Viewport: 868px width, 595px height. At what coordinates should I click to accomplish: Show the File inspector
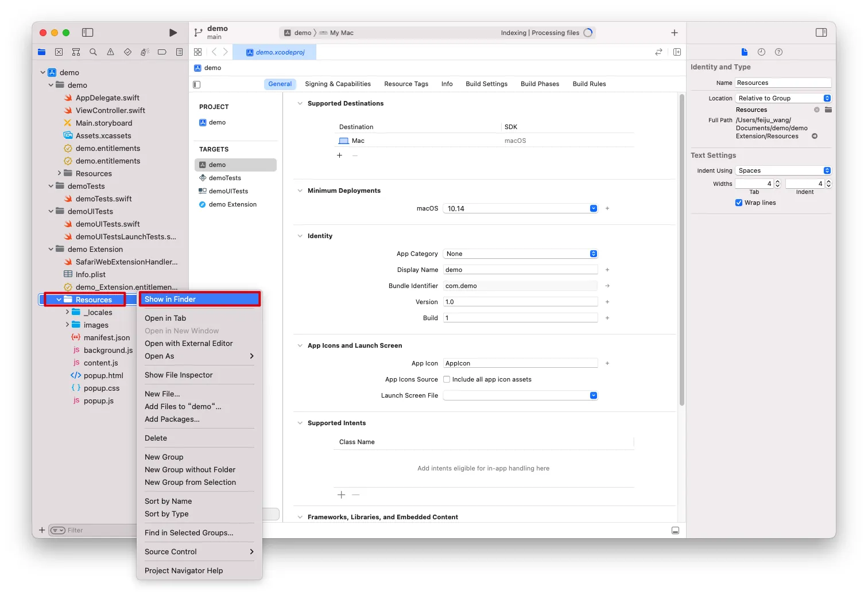point(745,52)
